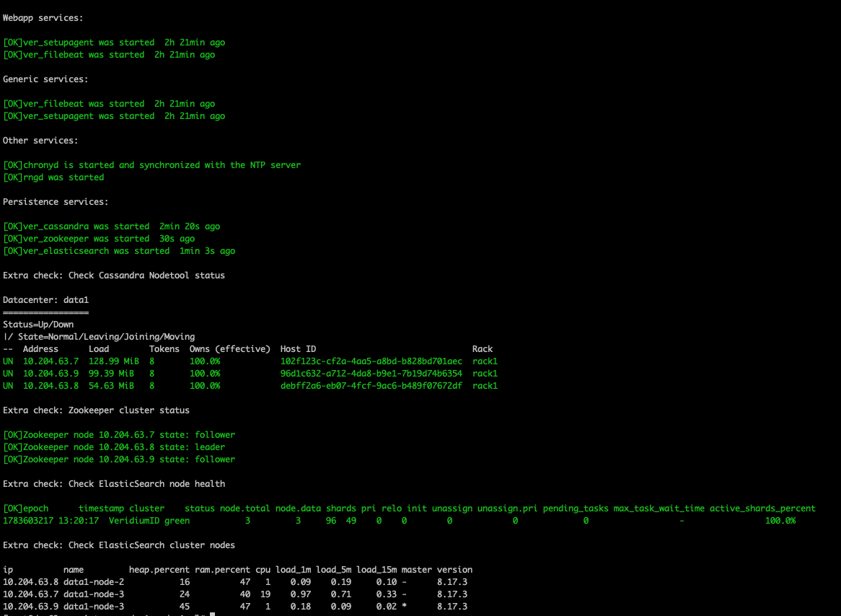Click the "max_task_wait_time" column header

[659, 509]
